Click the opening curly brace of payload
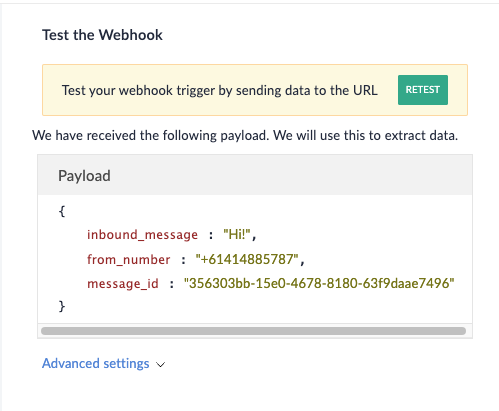This screenshot has height=411, width=499. tap(62, 211)
